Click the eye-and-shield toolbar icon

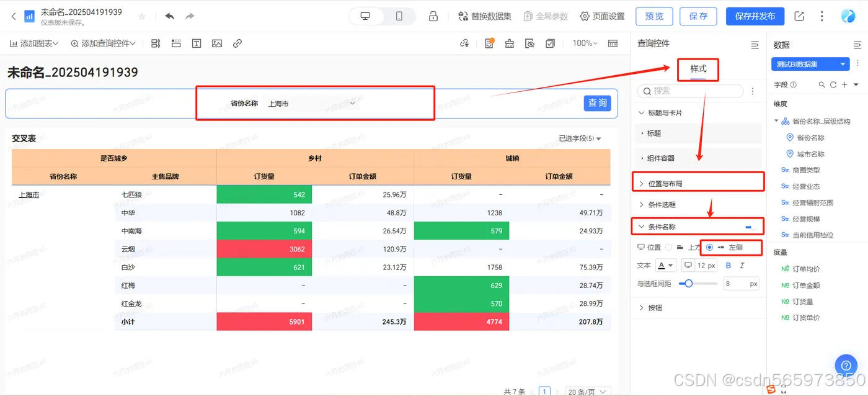(529, 43)
